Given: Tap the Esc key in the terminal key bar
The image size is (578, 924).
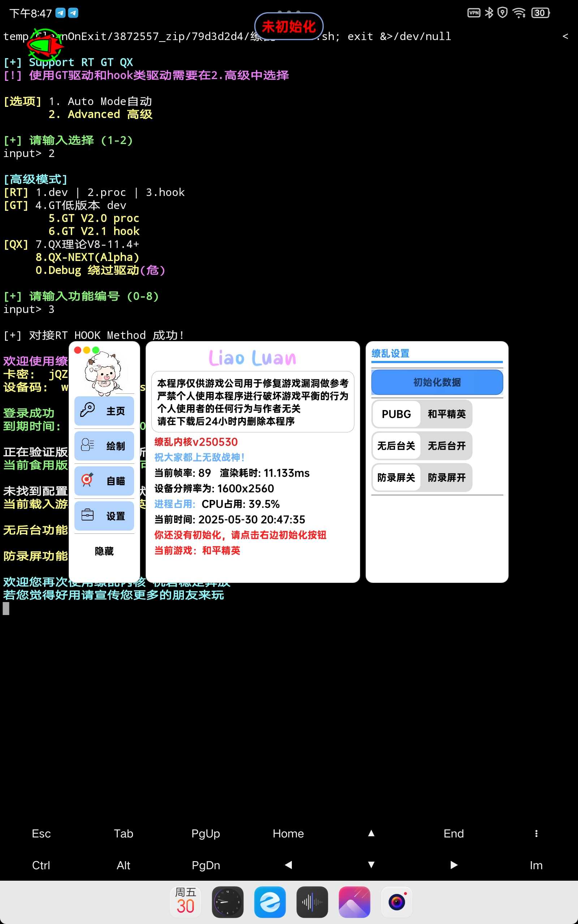Looking at the screenshot, I should coord(41,833).
